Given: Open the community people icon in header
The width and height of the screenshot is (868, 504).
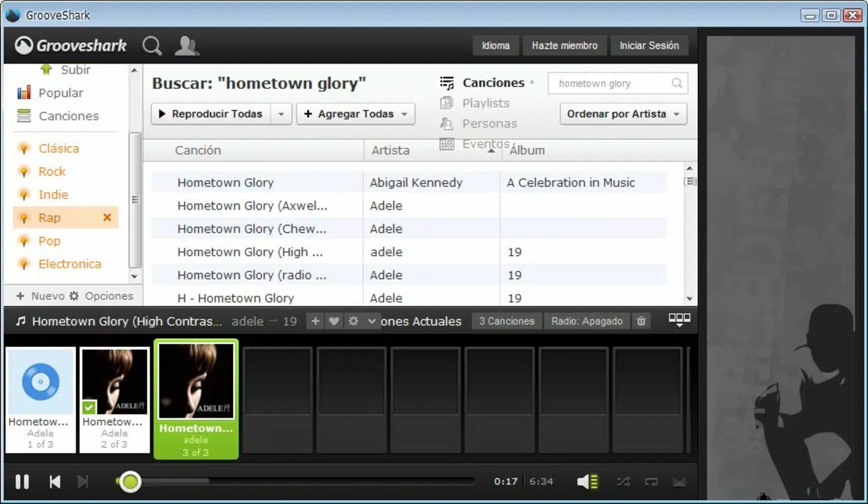Looking at the screenshot, I should click(187, 46).
